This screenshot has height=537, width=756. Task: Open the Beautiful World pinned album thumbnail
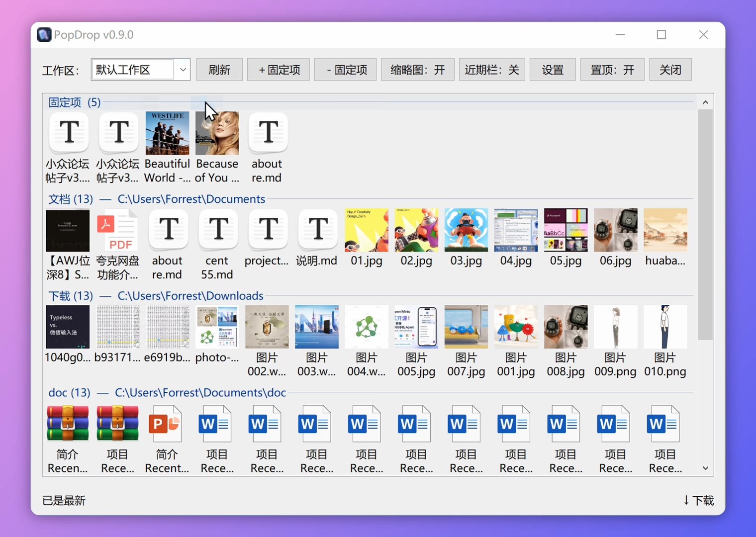167,133
